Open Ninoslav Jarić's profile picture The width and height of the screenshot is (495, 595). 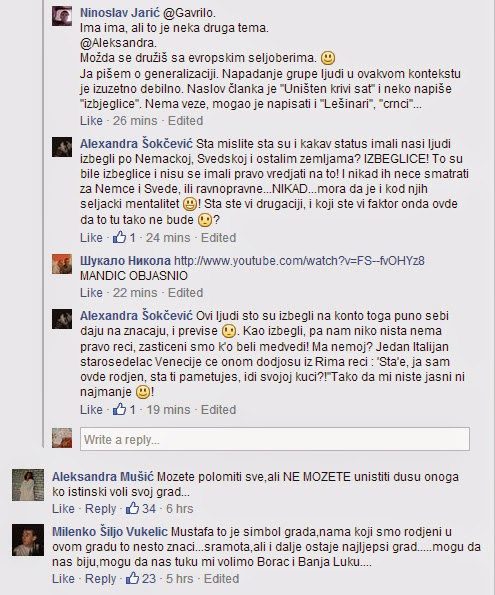pos(62,16)
